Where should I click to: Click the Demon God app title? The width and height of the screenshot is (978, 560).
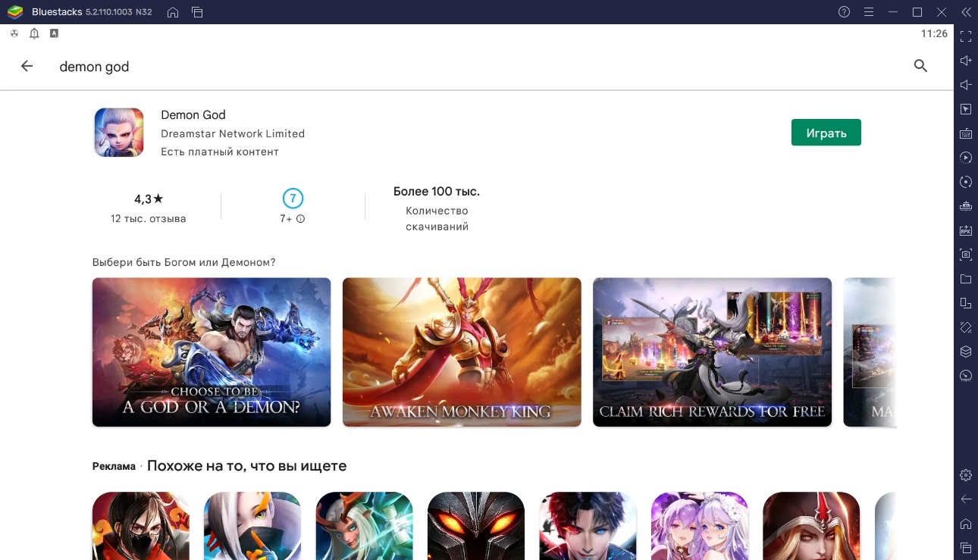click(193, 114)
